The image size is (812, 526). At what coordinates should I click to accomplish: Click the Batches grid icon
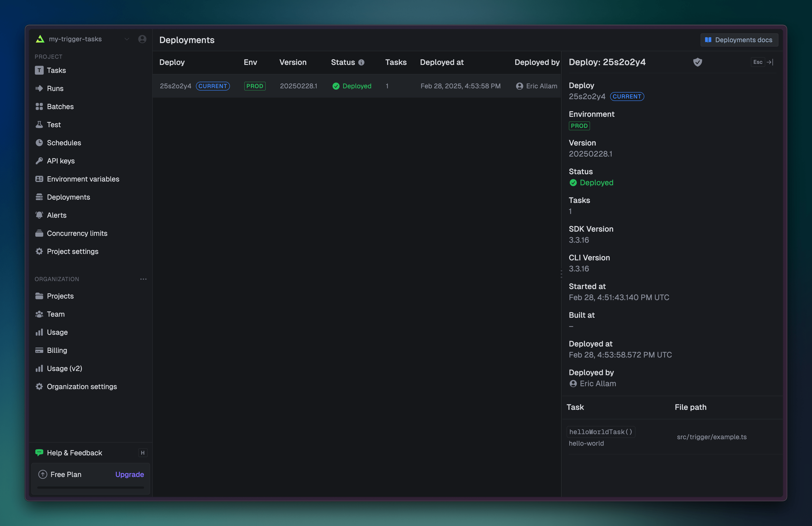pos(39,106)
